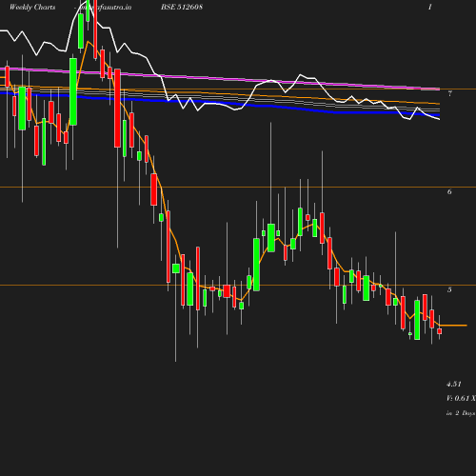Click the 'V: 0.61 X' volume text
The height and width of the screenshot is (476, 476).
coord(461,398)
